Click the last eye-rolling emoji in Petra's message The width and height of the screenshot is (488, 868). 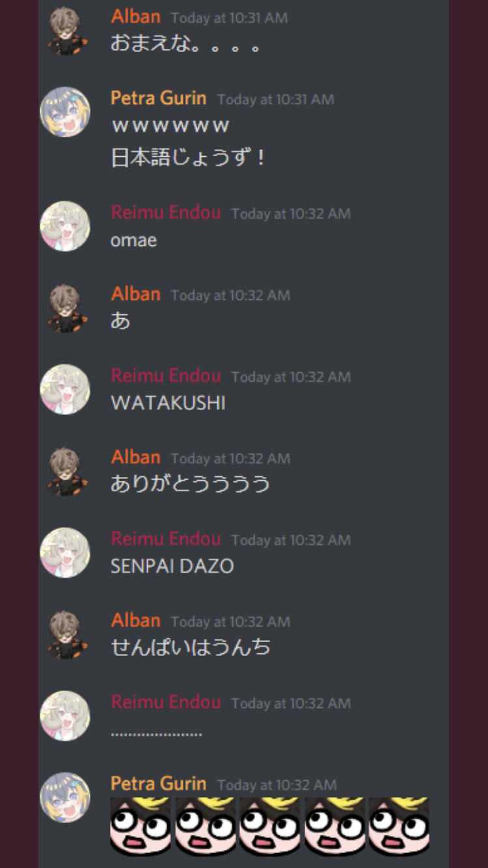pos(399,826)
